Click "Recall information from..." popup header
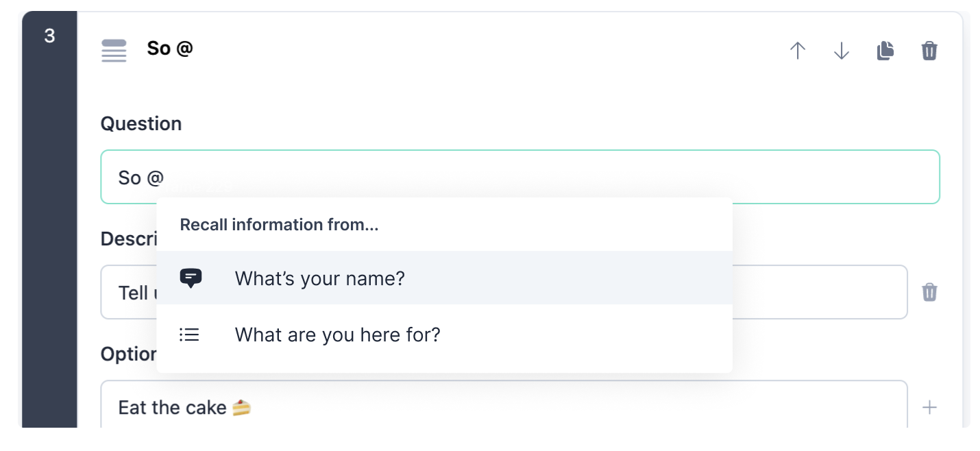This screenshot has width=980, height=451. point(279,225)
